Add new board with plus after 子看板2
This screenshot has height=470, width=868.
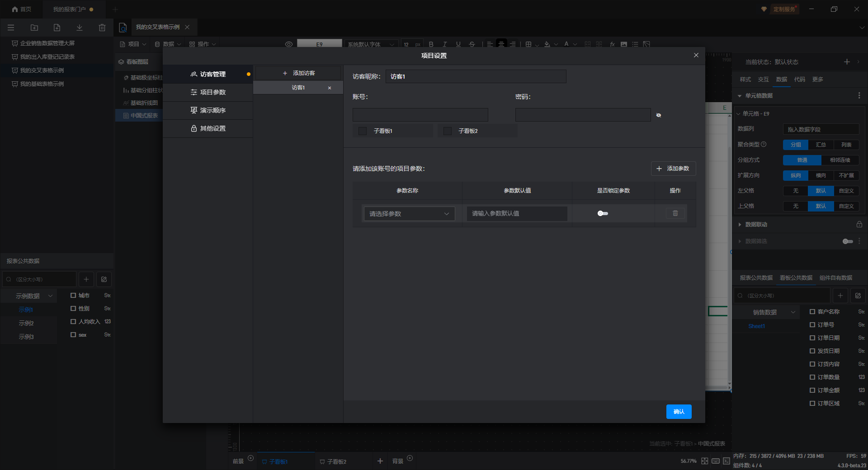tap(380, 461)
